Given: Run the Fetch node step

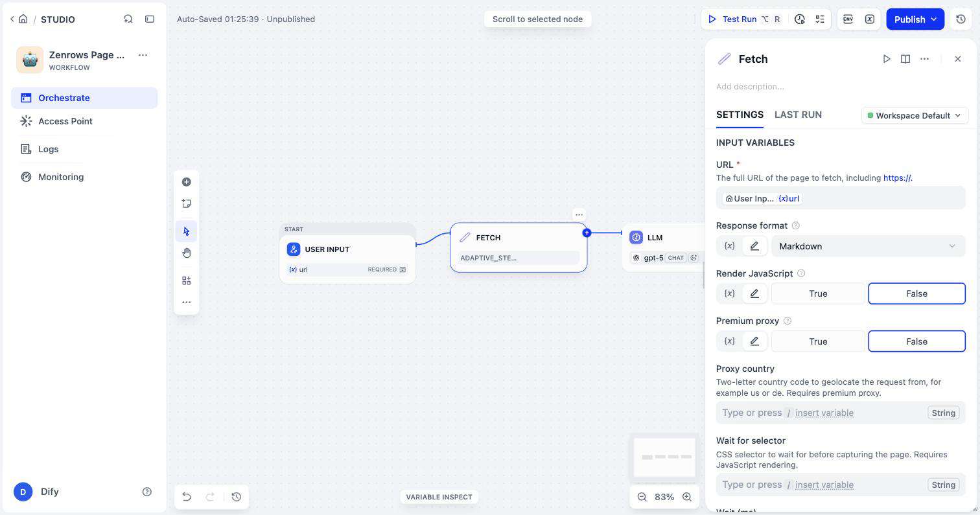Looking at the screenshot, I should click(x=887, y=59).
